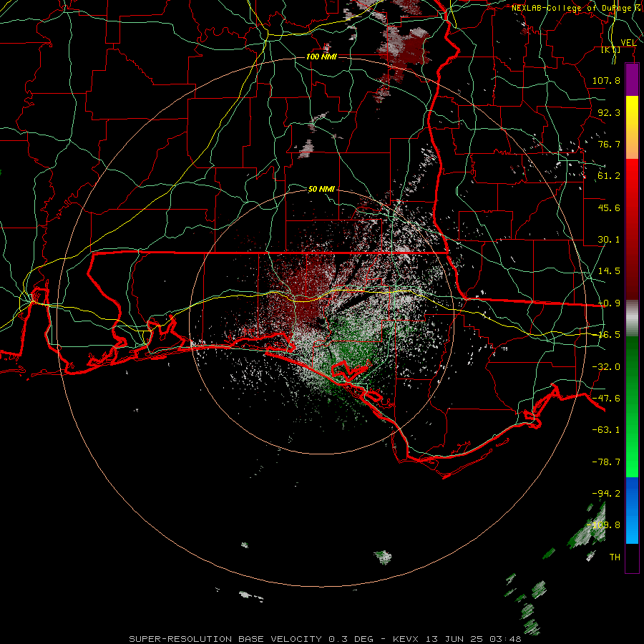Screen dimensions: 644x644
Task: Click the "50 NMI" range ring label
Action: pos(321,189)
